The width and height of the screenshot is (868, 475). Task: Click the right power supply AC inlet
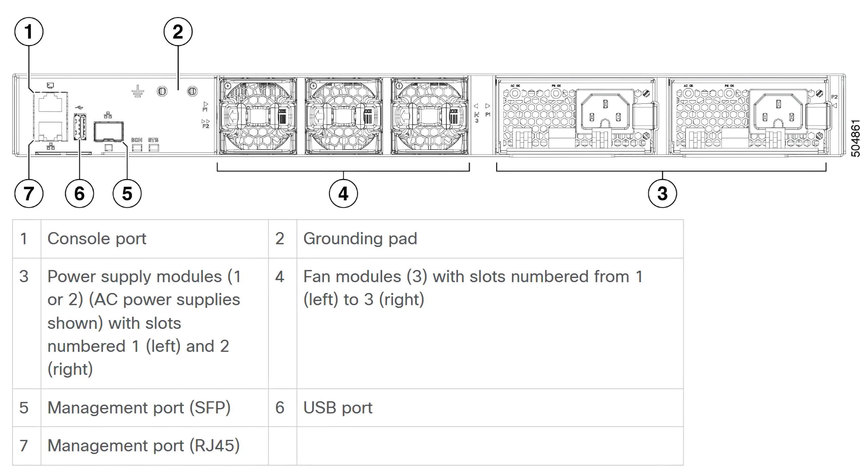pyautogui.click(x=778, y=110)
